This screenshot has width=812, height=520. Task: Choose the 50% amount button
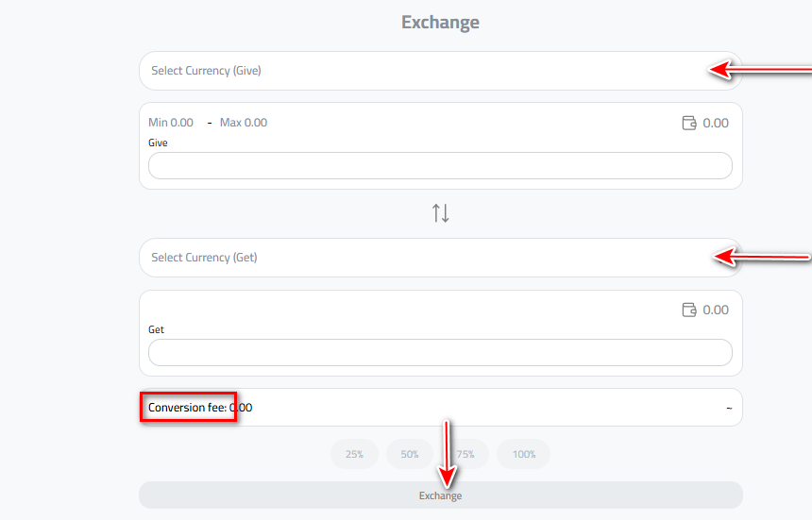click(x=410, y=454)
